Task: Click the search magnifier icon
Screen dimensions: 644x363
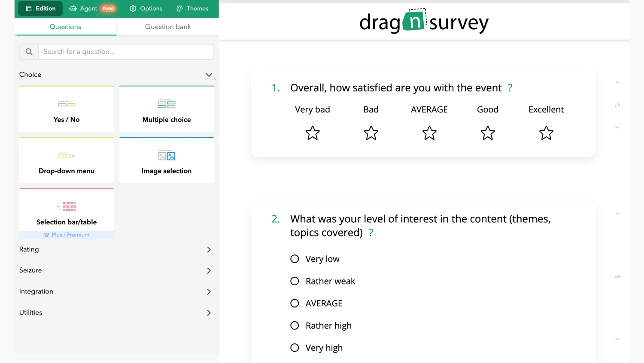Action: (28, 51)
